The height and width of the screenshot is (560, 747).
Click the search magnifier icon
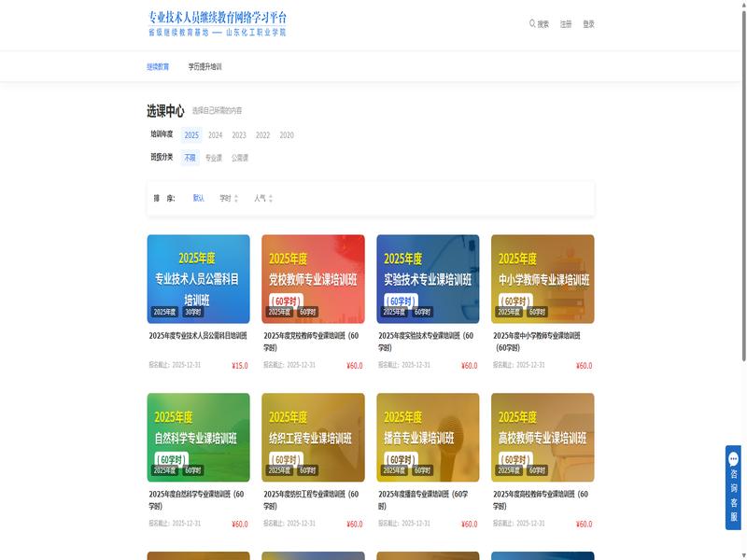coord(532,24)
